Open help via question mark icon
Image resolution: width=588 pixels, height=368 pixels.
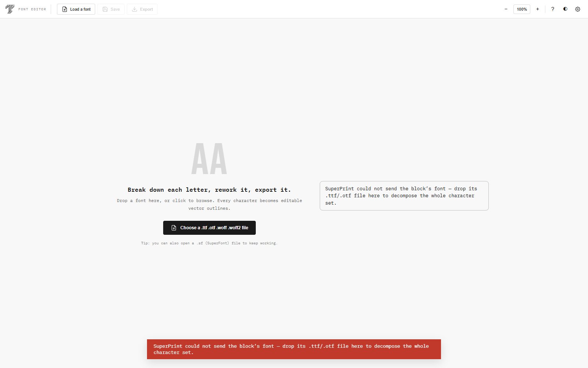553,9
